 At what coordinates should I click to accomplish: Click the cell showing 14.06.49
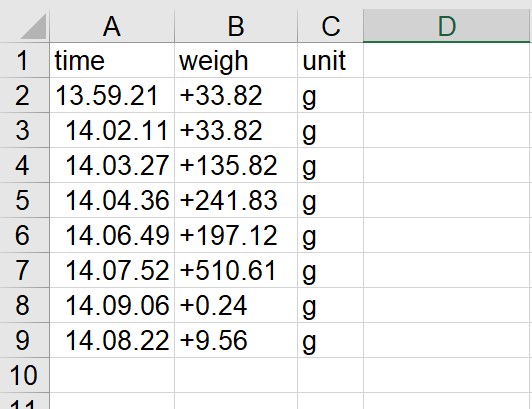pyautogui.click(x=112, y=235)
